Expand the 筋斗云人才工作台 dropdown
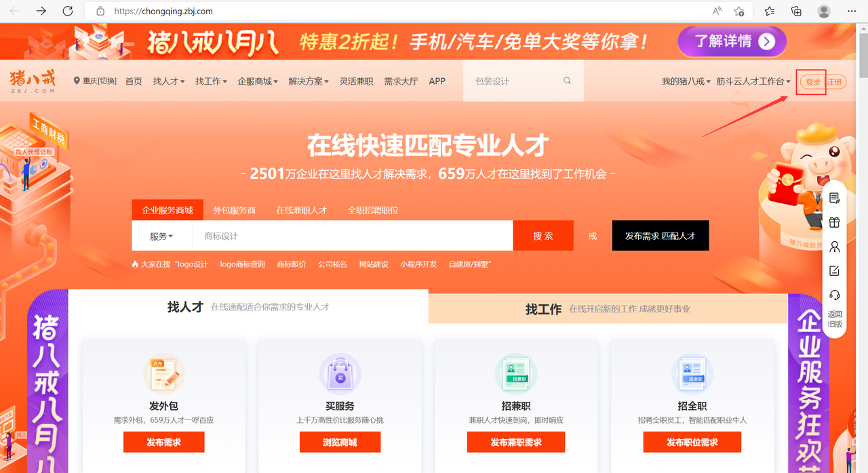The image size is (868, 473). (x=753, y=81)
